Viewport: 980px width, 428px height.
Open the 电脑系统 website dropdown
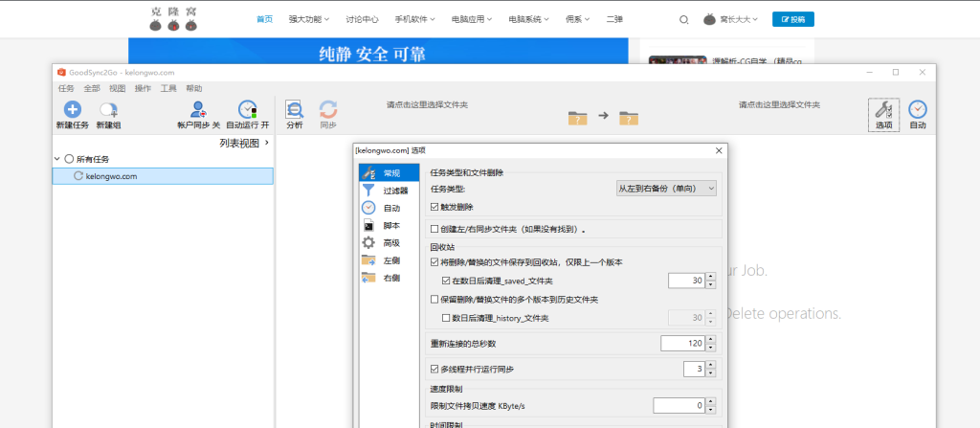[x=528, y=19]
